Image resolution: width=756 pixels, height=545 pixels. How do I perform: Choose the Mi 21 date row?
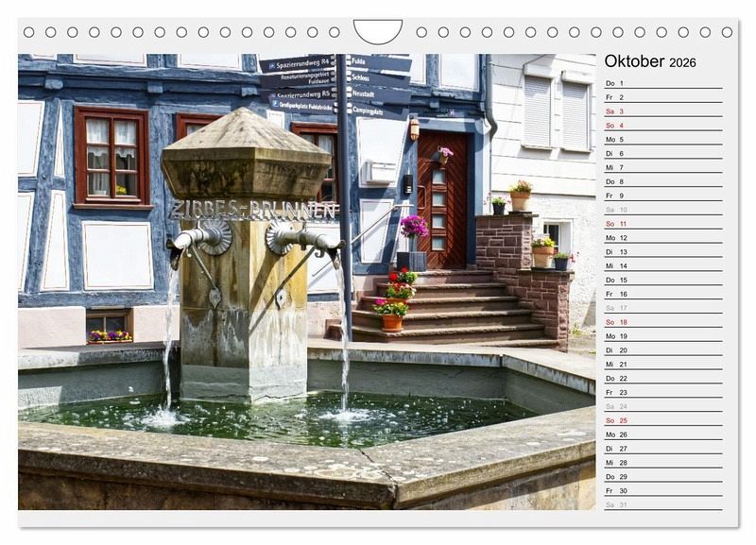click(662, 364)
